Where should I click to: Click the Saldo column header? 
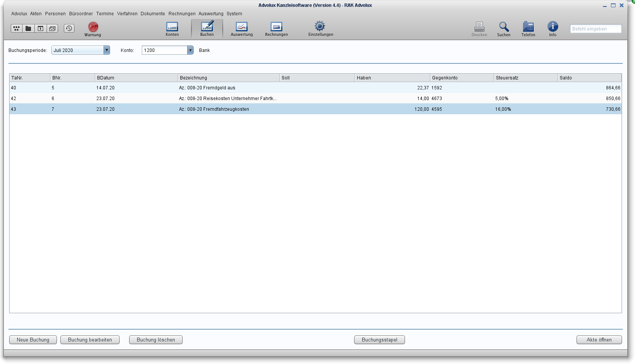click(590, 78)
